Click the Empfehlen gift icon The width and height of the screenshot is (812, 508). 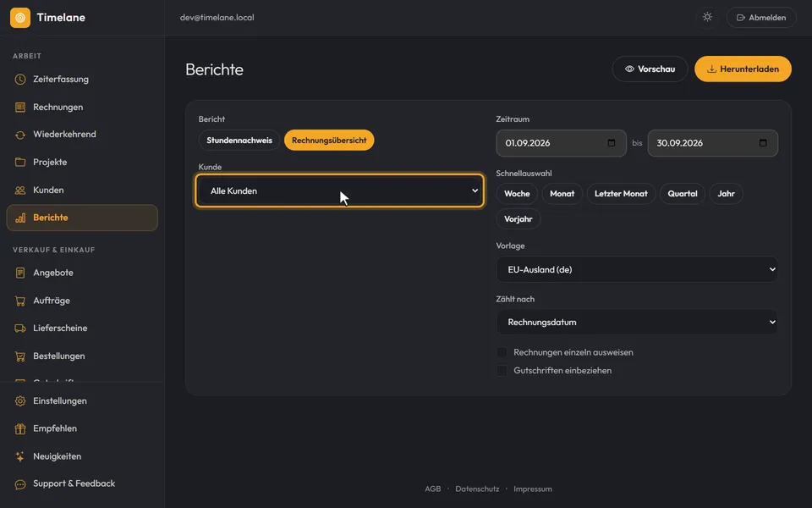[20, 428]
